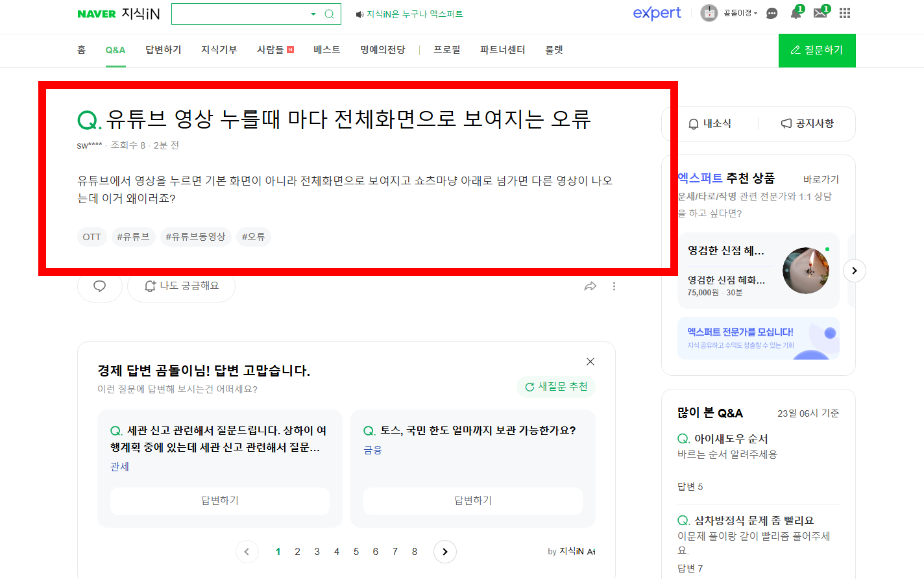924x579 pixels.
Task: Go to page 5 of recommendations
Action: (x=356, y=552)
